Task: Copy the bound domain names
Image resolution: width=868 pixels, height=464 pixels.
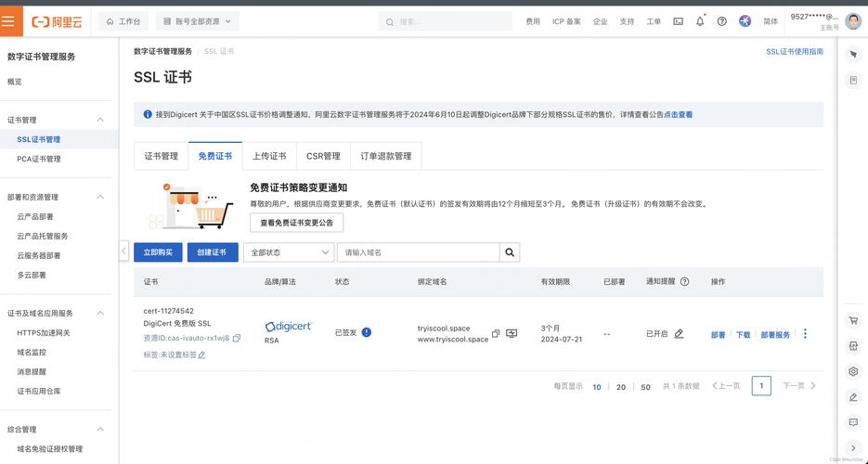Action: (x=496, y=333)
